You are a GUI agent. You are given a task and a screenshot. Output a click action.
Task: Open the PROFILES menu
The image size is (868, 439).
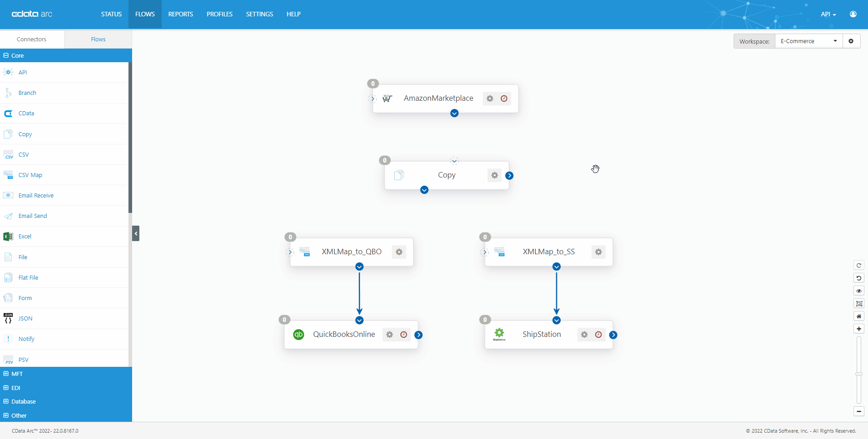pyautogui.click(x=220, y=14)
